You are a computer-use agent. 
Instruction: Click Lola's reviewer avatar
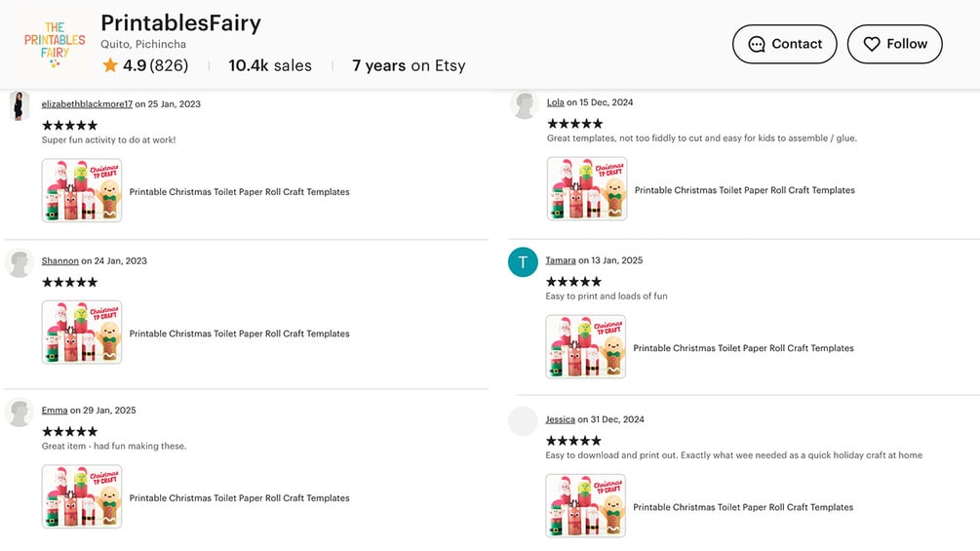click(x=525, y=104)
